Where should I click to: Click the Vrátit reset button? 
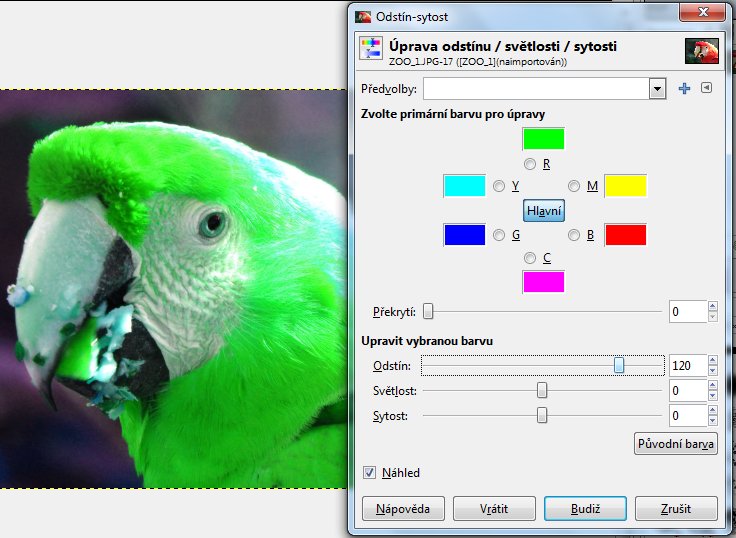494,508
